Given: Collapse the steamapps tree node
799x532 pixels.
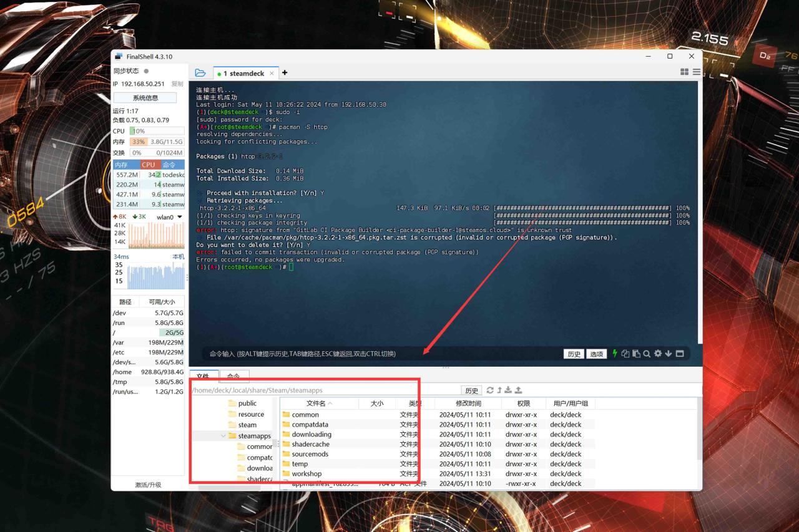Looking at the screenshot, I should tap(223, 435).
